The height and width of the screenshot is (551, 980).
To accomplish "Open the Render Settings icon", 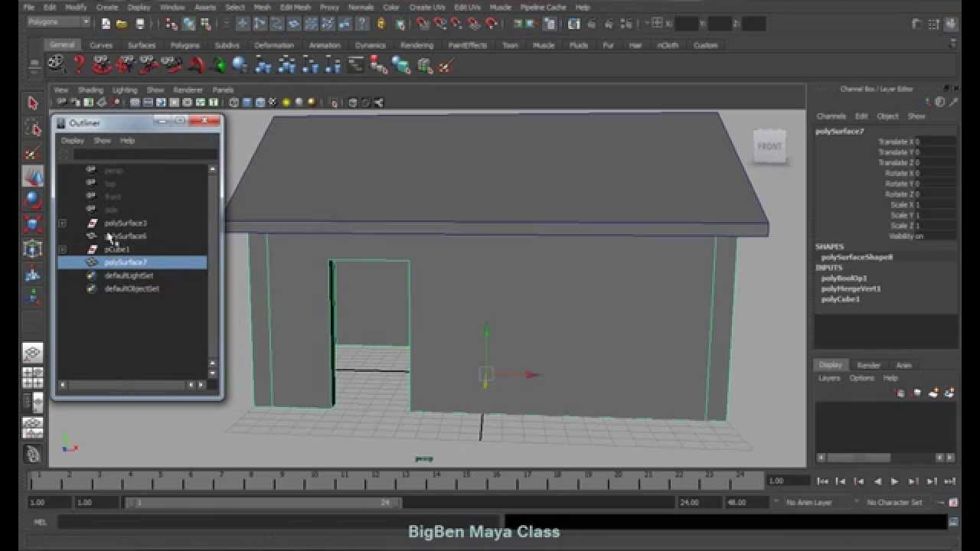I will [x=626, y=24].
